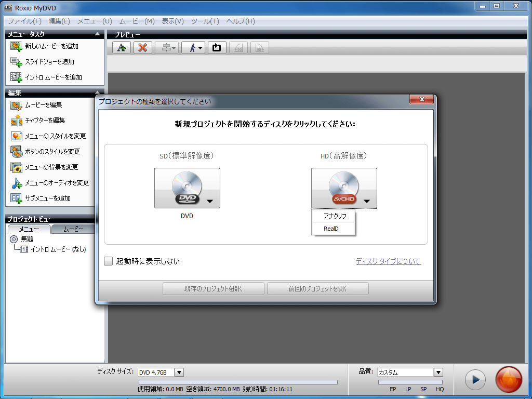Image resolution: width=532 pixels, height=399 pixels.
Task: Click the Add Text toolbar icon
Action: point(122,48)
